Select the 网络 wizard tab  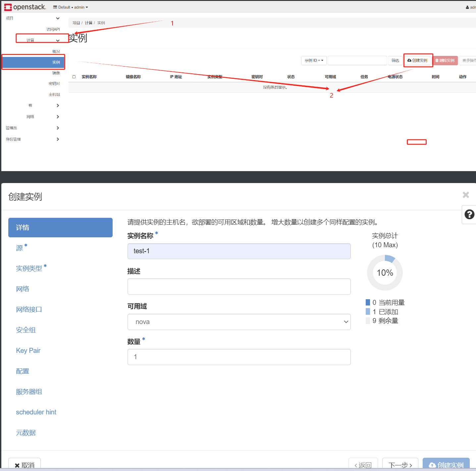23,289
